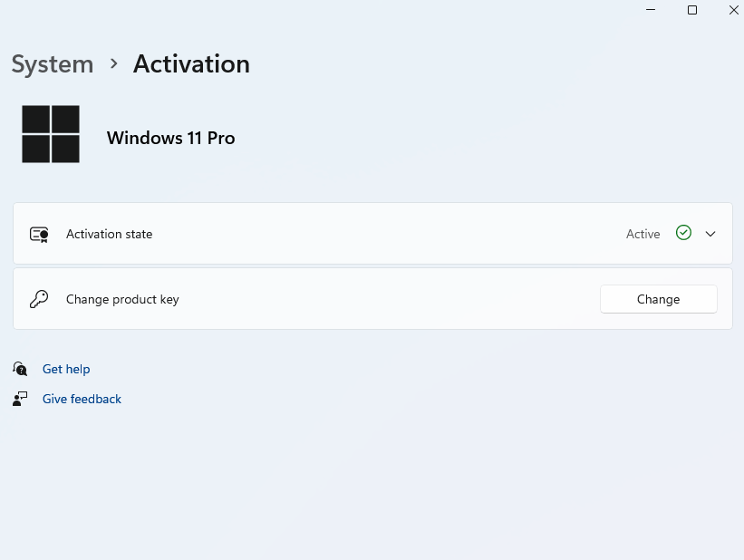Click the maximize button in the title bar
This screenshot has width=744, height=560.
[x=691, y=10]
